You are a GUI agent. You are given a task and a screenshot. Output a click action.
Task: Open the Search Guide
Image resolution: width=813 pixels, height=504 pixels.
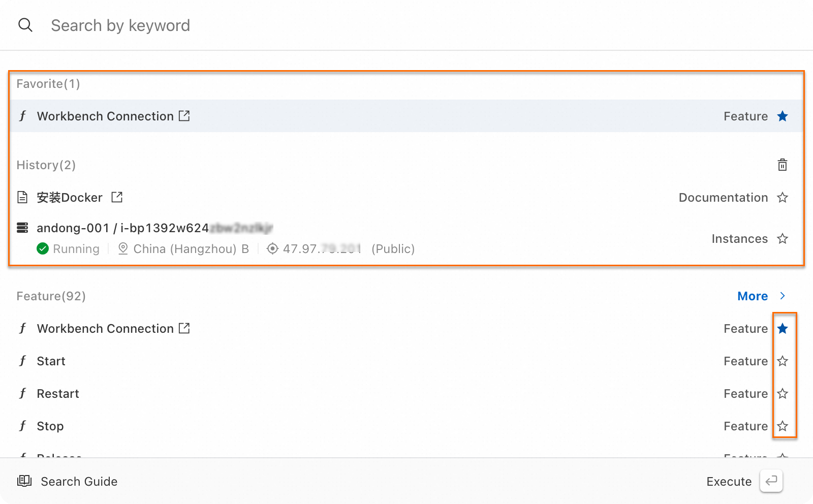tap(79, 481)
